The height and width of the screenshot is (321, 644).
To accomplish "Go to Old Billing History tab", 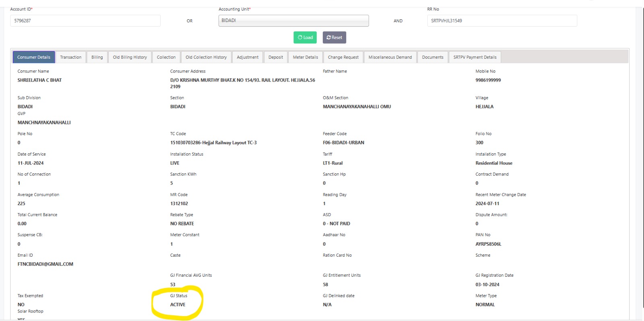I will pyautogui.click(x=130, y=57).
